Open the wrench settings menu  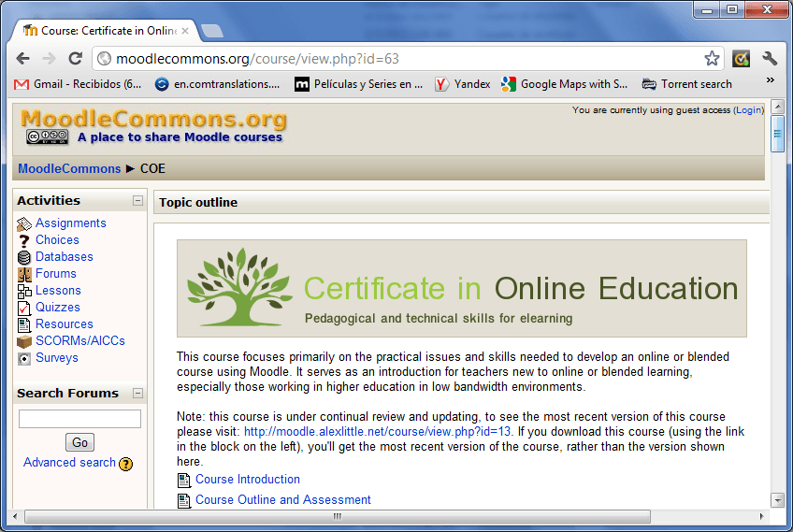770,59
